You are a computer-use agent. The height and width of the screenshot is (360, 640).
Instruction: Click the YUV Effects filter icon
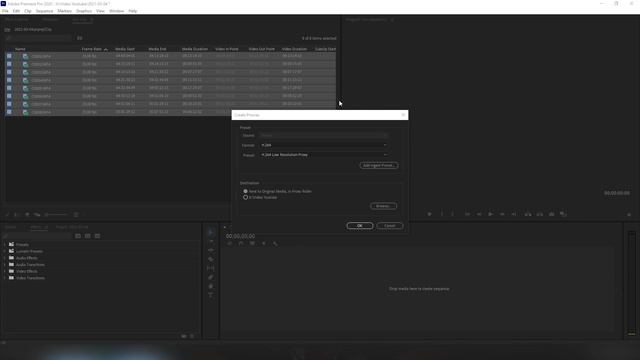tap(97, 236)
